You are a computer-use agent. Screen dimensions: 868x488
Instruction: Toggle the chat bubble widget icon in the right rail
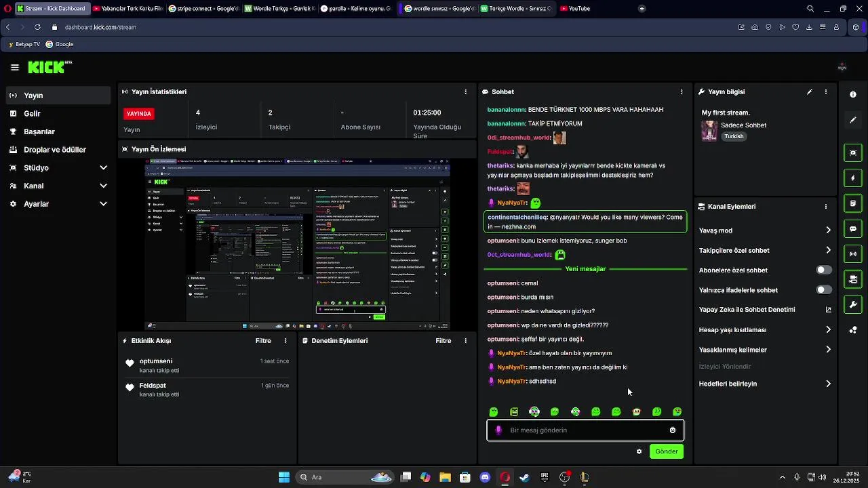(x=853, y=229)
